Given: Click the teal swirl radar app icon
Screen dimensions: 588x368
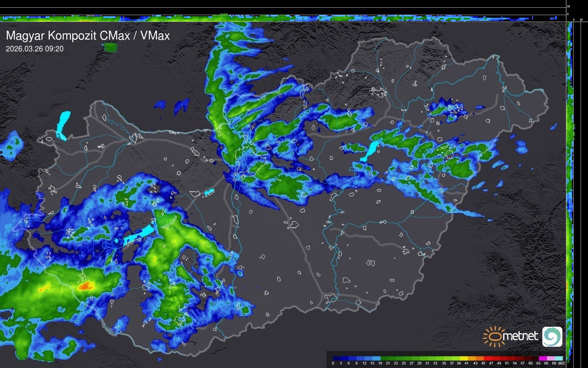Looking at the screenshot, I should (x=552, y=336).
